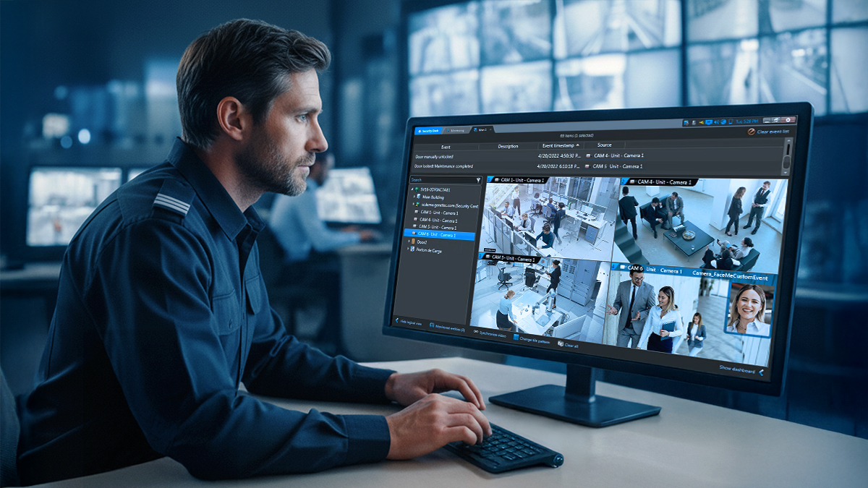868x488 pixels.
Task: Click the 4/20/2022 6:10:18 timestamp cell
Action: pos(558,166)
